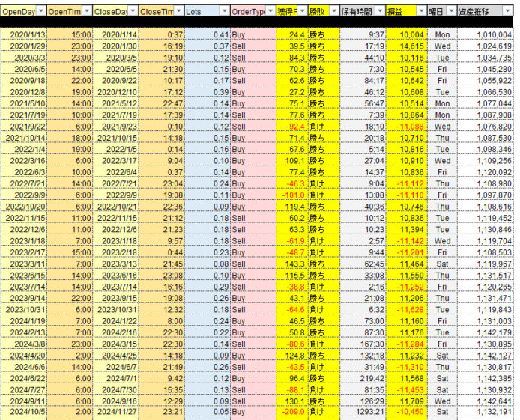The image size is (520, 420).
Task: Open the Lots column filter dropdown
Action: point(224,13)
